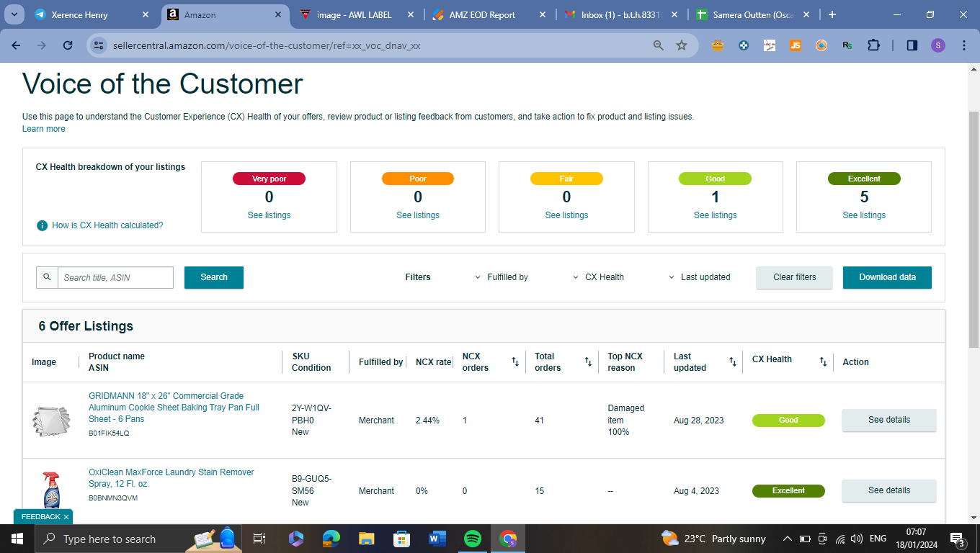Expand the CX Health filter dropdown

click(x=598, y=277)
